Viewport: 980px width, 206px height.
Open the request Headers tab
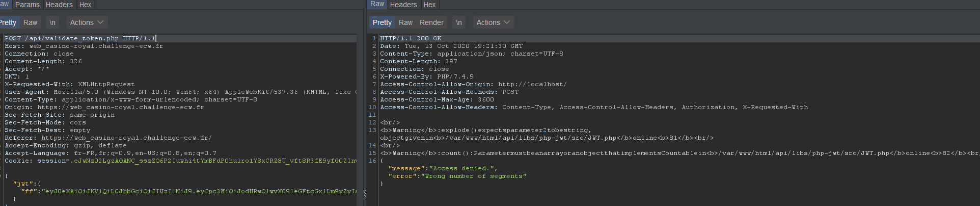coord(59,5)
